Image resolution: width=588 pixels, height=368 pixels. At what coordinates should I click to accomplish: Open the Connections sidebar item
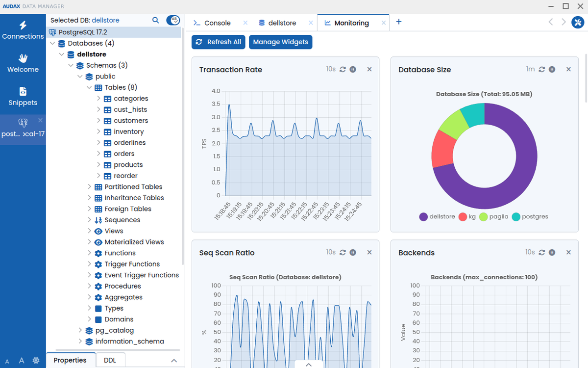click(23, 30)
